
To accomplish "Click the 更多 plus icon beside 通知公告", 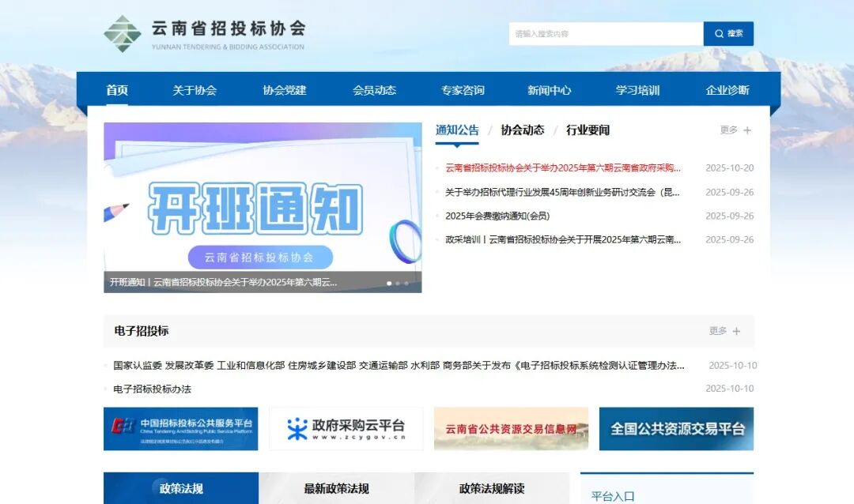I will tap(747, 130).
